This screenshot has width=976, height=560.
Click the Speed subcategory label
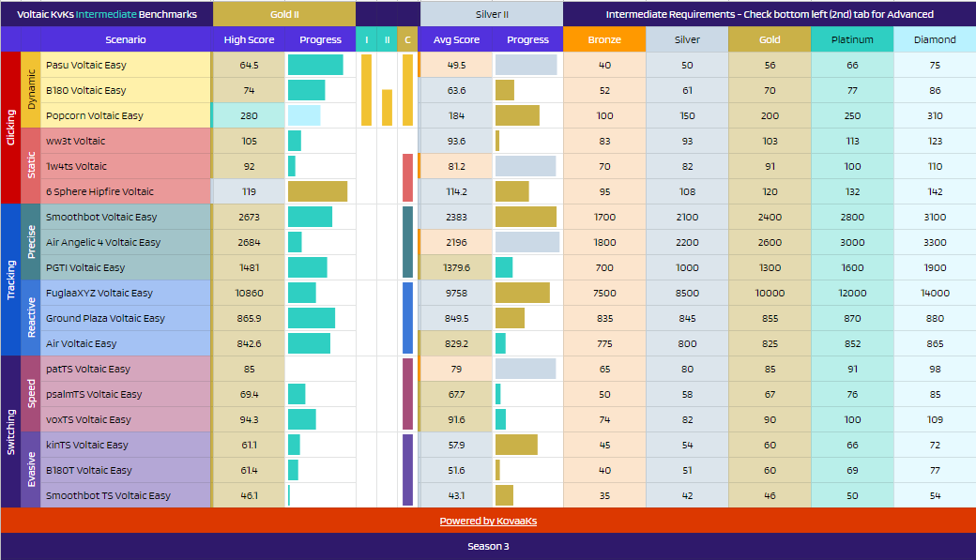click(31, 394)
